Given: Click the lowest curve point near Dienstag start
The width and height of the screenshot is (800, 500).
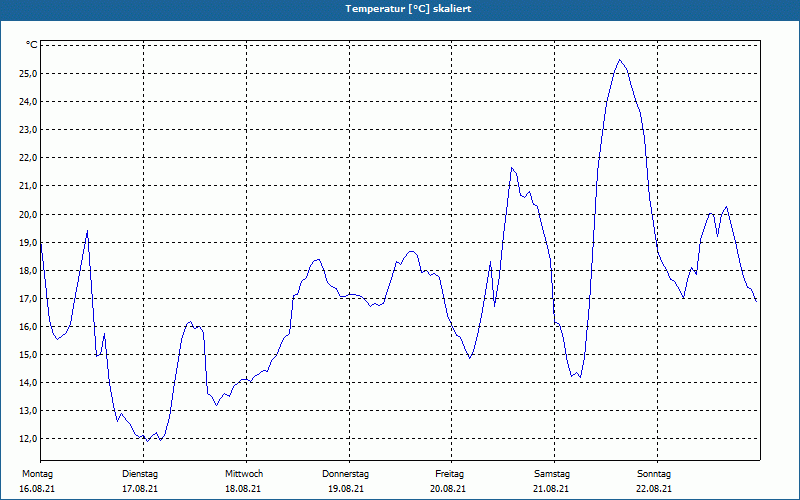Looking at the screenshot, I should click(147, 441).
